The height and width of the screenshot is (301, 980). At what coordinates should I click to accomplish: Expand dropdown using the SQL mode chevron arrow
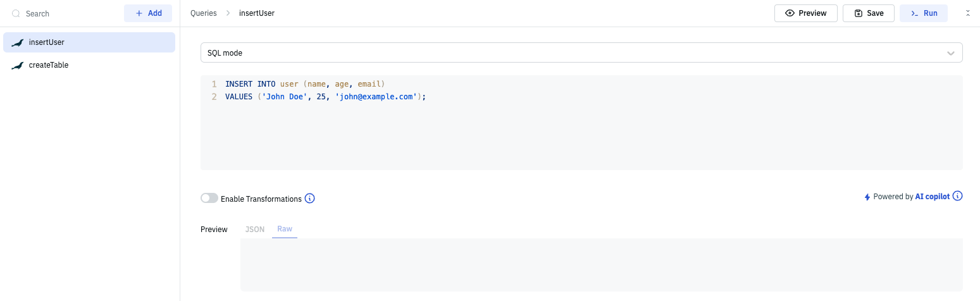[950, 53]
